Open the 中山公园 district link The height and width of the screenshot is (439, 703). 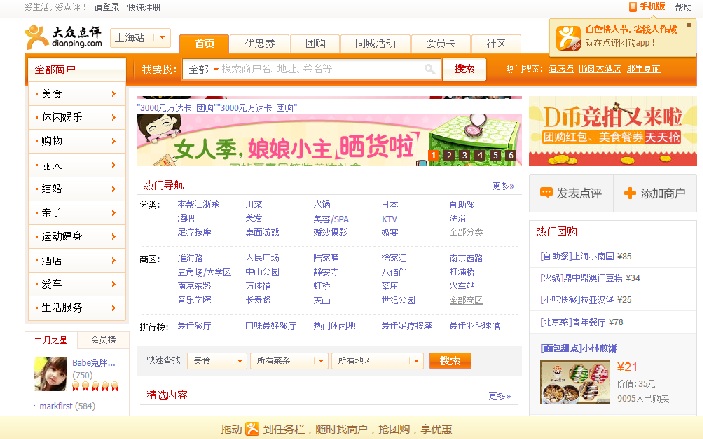pyautogui.click(x=262, y=272)
